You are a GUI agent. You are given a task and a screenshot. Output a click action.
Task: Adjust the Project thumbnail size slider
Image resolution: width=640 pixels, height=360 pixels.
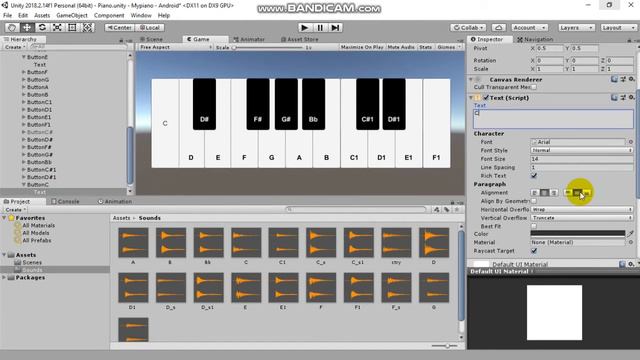(x=444, y=346)
